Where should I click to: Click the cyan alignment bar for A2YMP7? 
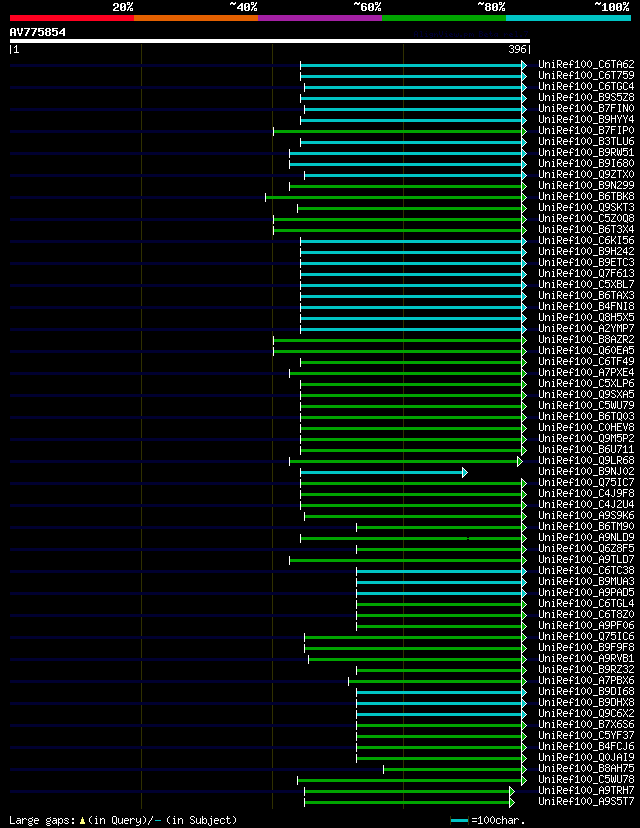[x=413, y=329]
